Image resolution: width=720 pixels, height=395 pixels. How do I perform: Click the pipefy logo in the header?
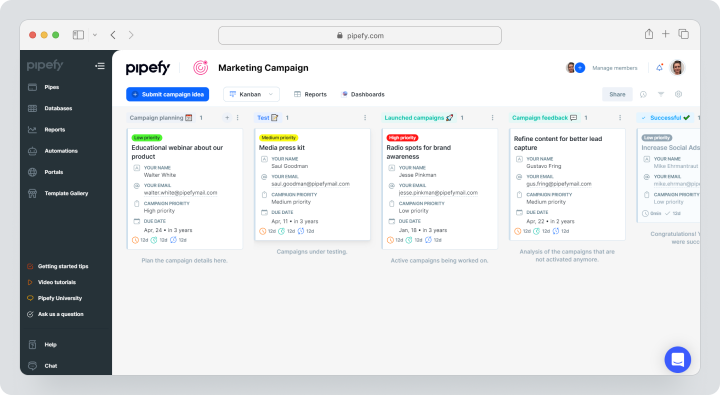click(148, 68)
